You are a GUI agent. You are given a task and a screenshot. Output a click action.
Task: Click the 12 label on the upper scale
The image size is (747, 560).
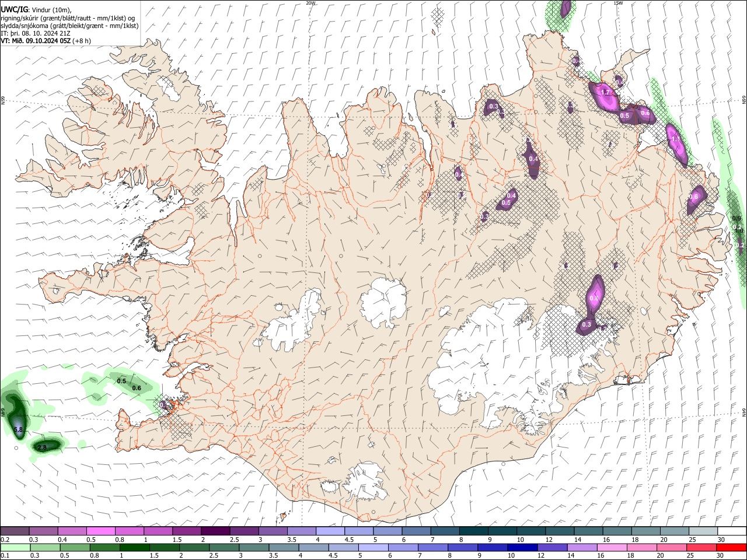pos(548,540)
